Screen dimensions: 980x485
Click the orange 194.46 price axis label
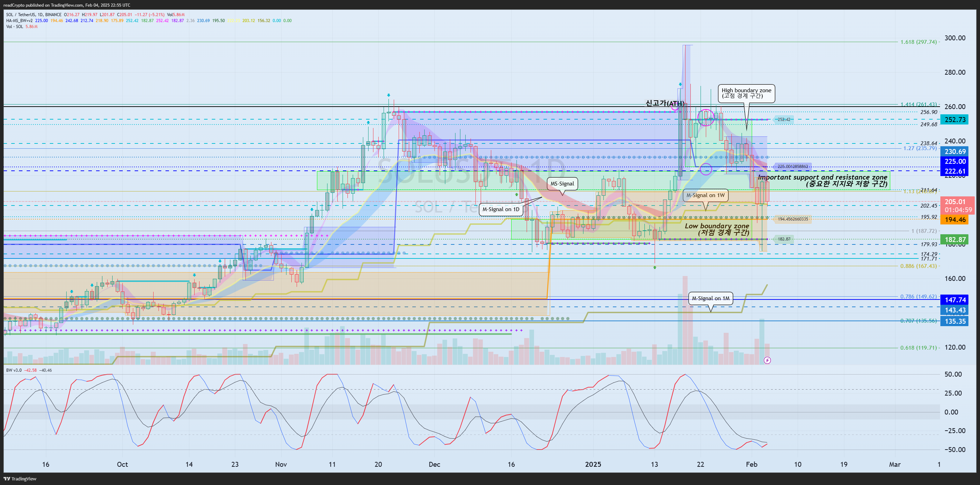point(955,220)
